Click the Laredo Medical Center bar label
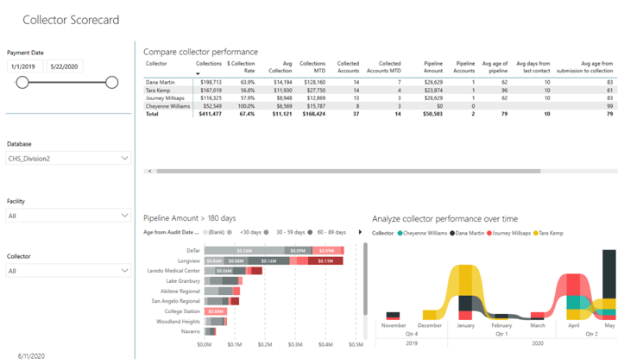Image resolution: width=618 pixels, height=364 pixels. [x=173, y=271]
